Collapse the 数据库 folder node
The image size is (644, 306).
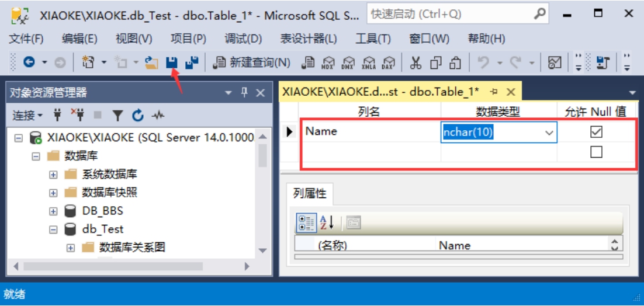(x=36, y=157)
